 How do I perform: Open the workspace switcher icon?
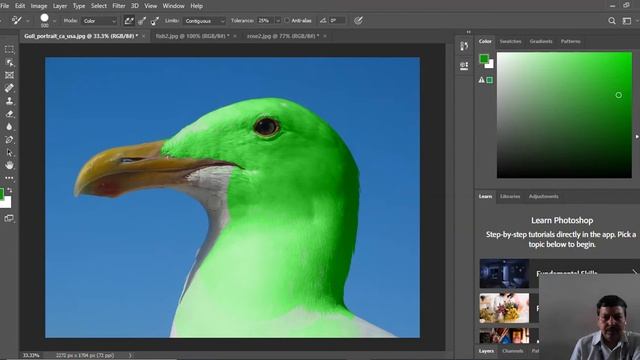coord(627,20)
